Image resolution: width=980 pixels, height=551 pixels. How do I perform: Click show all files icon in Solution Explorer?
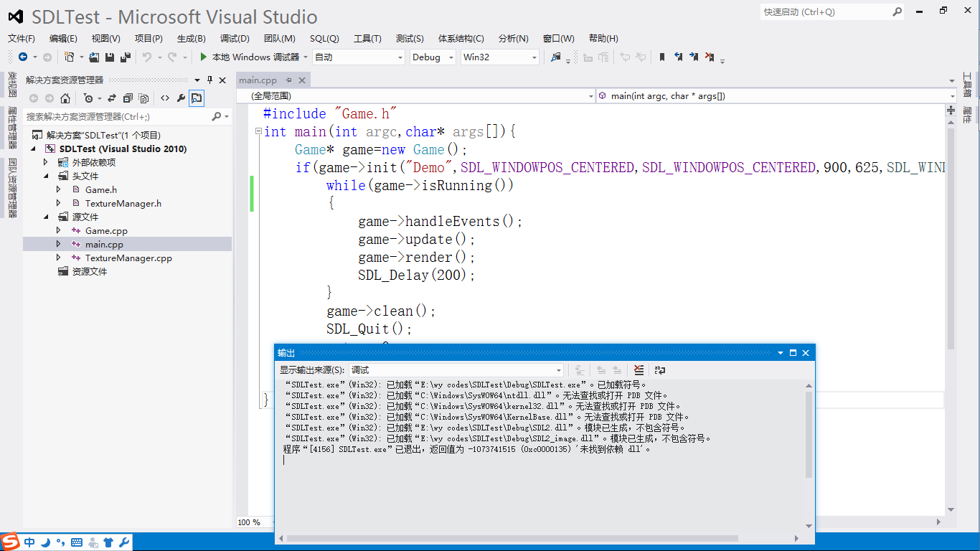(x=143, y=98)
